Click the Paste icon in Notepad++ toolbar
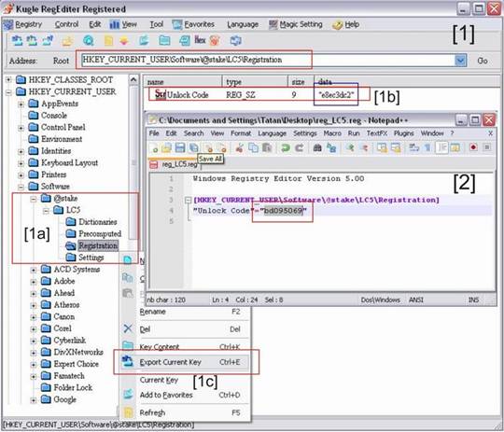The width and height of the screenshot is (504, 432). click(x=267, y=147)
